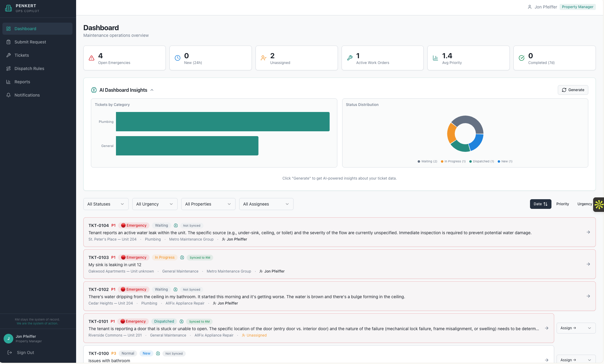The height and width of the screenshot is (364, 604).
Task: Open the All Statuses dropdown
Action: 105,204
